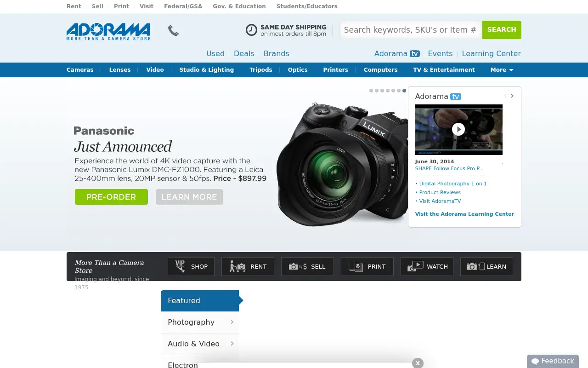
Task: Open the Video menu
Action: click(155, 70)
